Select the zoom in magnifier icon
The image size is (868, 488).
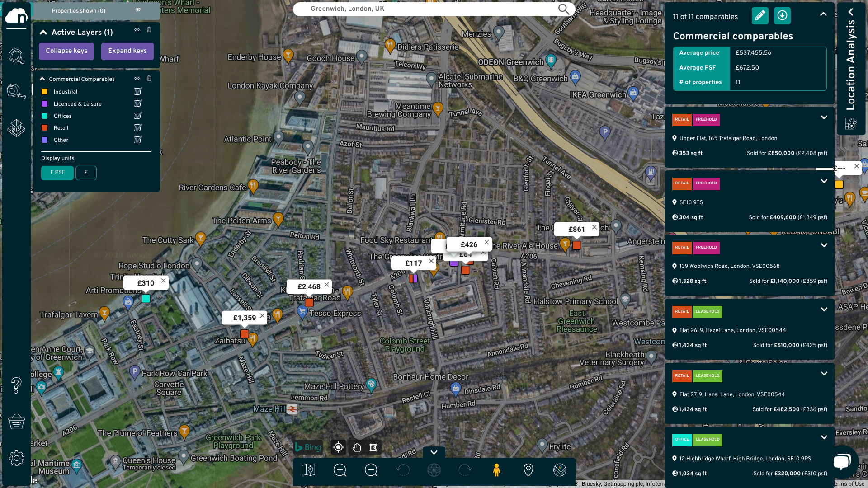pyautogui.click(x=340, y=470)
